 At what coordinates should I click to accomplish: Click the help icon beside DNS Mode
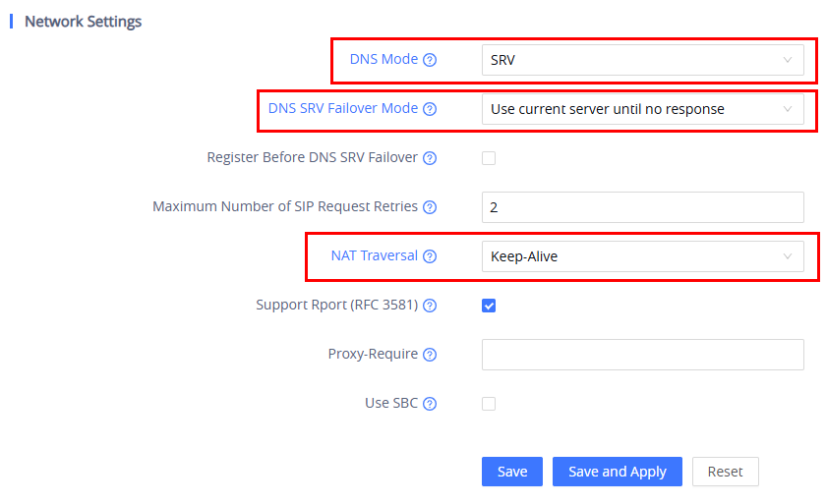[x=430, y=60]
